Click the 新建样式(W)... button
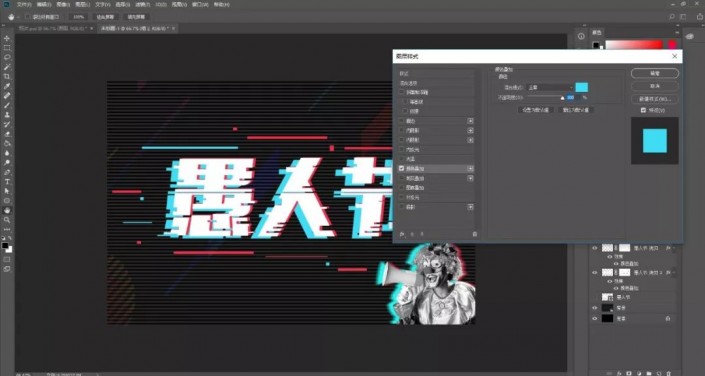The height and width of the screenshot is (376, 705). pyautogui.click(x=655, y=98)
